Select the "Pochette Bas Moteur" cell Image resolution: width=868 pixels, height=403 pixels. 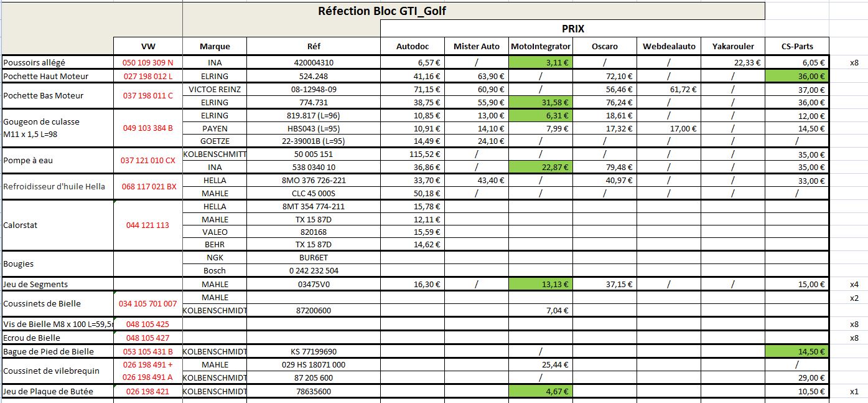58,95
